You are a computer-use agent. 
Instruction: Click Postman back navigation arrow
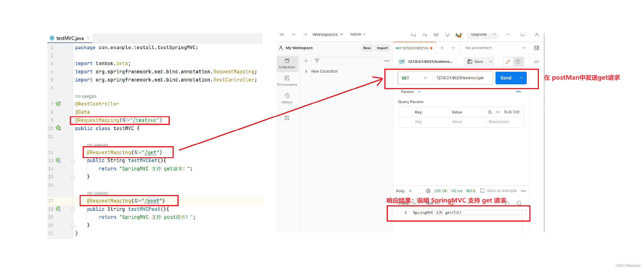pyautogui.click(x=294, y=35)
